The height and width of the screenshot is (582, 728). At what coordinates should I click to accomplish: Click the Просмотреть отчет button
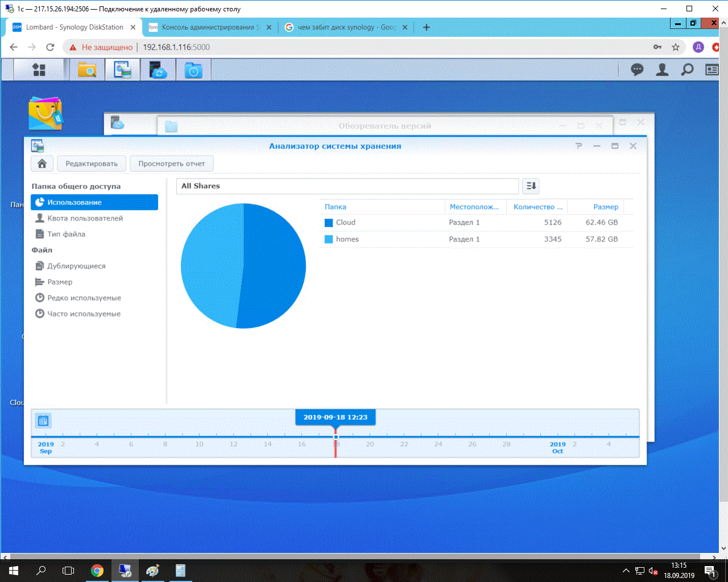pyautogui.click(x=172, y=164)
